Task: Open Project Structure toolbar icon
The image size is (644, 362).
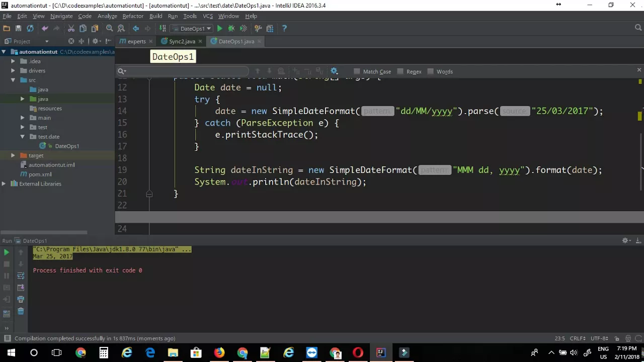Action: pos(270,29)
